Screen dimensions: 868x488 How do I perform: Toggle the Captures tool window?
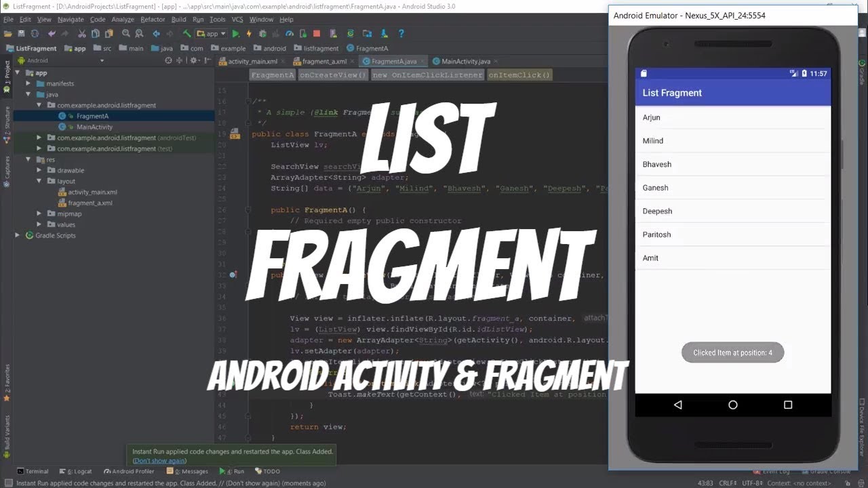7,171
